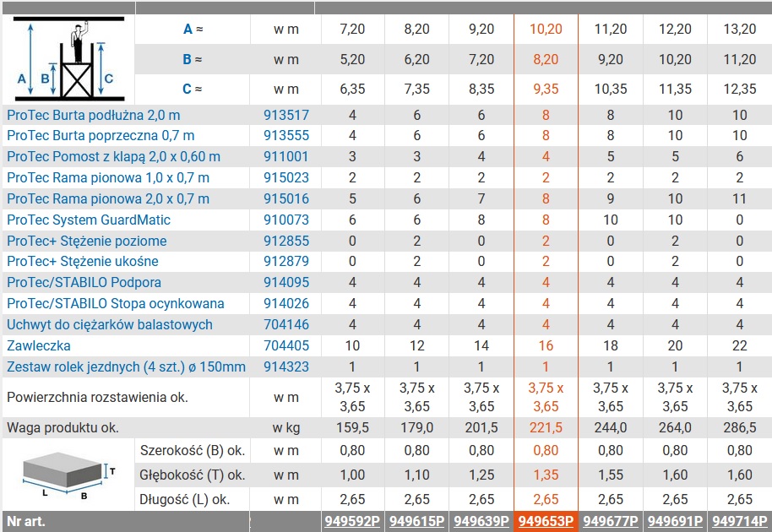Open article number 704146
Viewport: 772px width, 532px height.
[x=286, y=325]
